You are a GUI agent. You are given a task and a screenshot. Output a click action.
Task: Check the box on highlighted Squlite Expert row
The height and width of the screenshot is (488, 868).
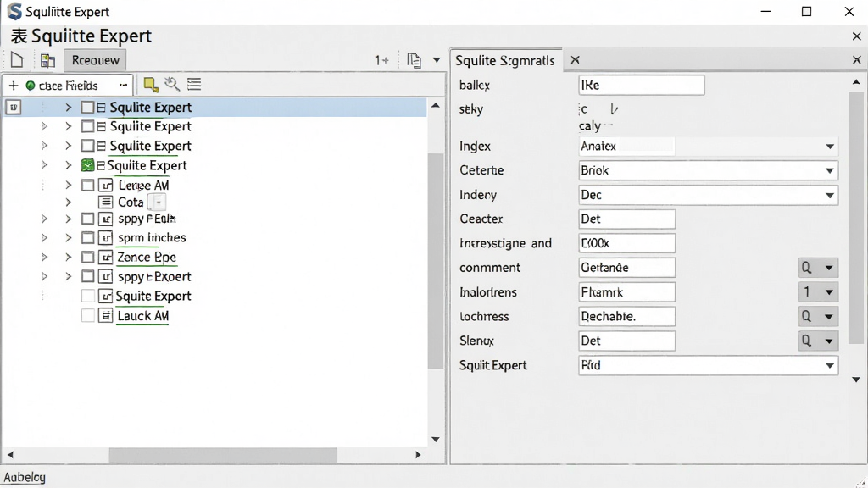[x=87, y=108]
